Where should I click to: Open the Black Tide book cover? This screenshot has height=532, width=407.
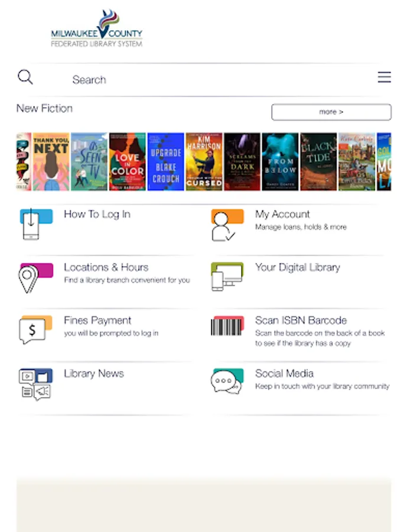[318, 161]
